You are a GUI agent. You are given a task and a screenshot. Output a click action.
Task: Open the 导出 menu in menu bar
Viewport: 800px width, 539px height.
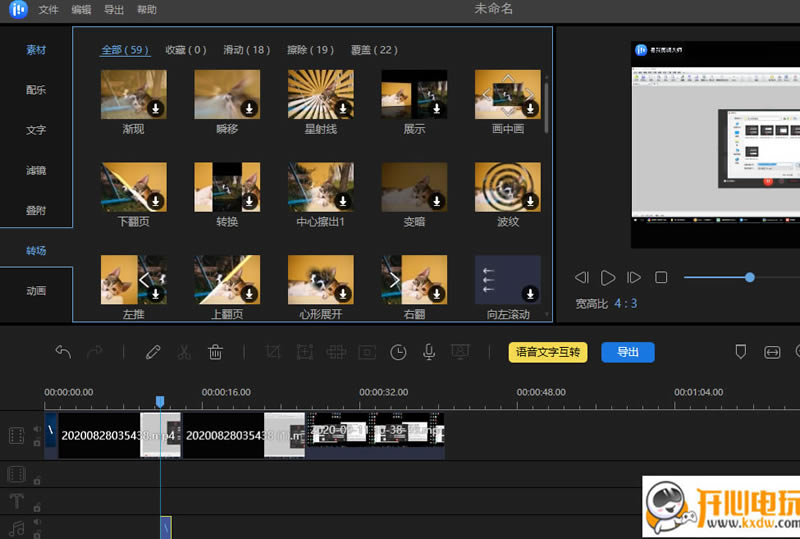114,10
